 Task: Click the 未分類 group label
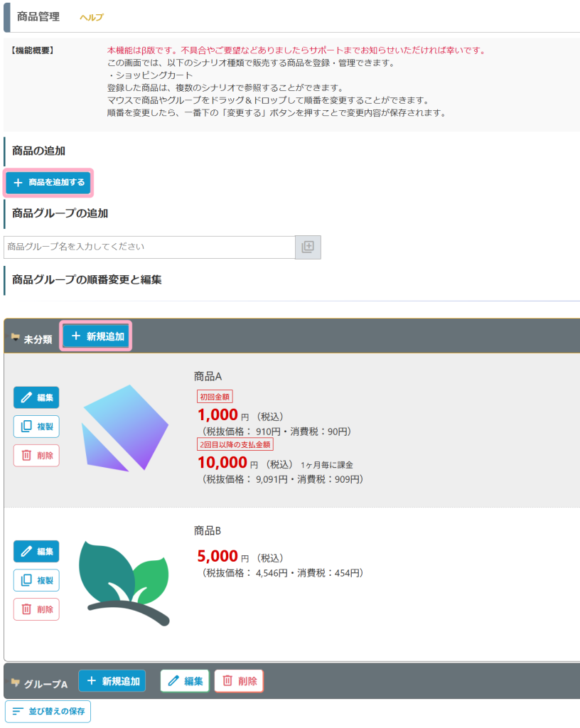38,339
